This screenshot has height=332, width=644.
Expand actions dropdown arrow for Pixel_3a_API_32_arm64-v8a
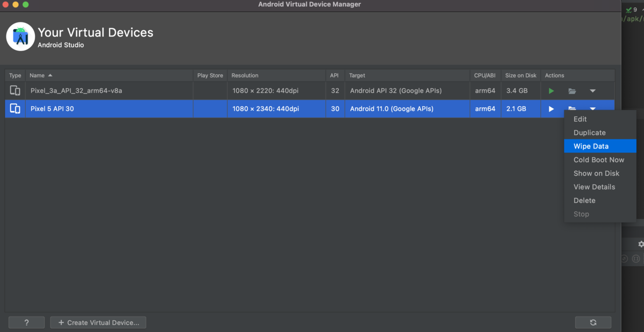593,91
